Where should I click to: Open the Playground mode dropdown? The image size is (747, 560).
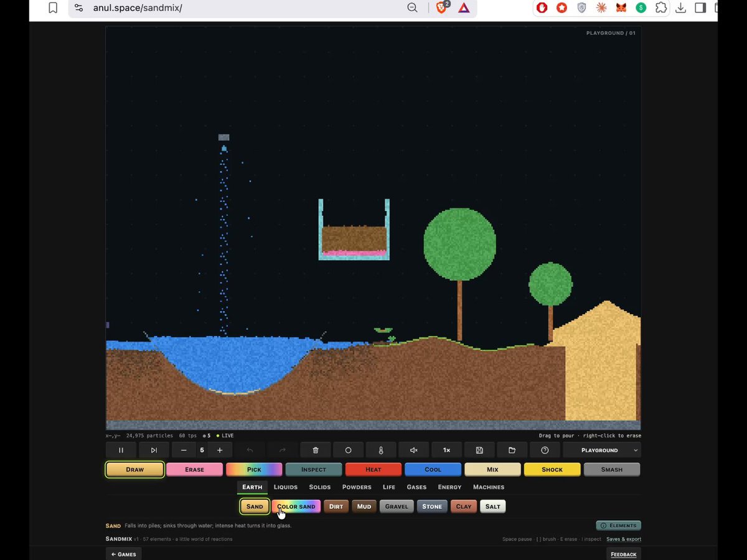[x=602, y=450]
